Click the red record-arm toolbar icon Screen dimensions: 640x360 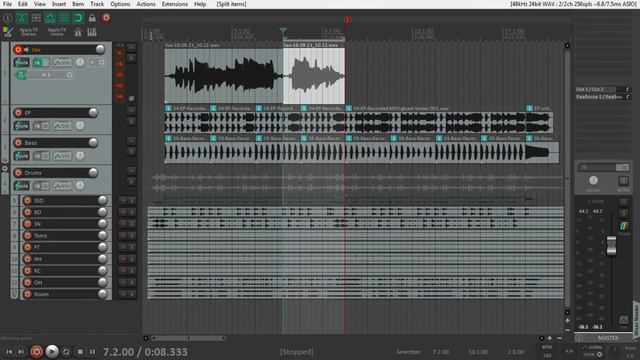point(106,18)
